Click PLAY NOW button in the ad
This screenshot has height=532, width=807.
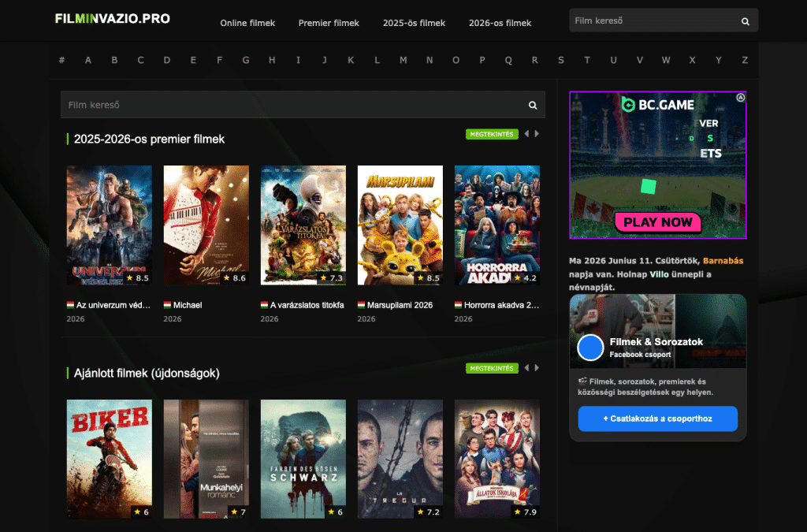[x=658, y=222]
